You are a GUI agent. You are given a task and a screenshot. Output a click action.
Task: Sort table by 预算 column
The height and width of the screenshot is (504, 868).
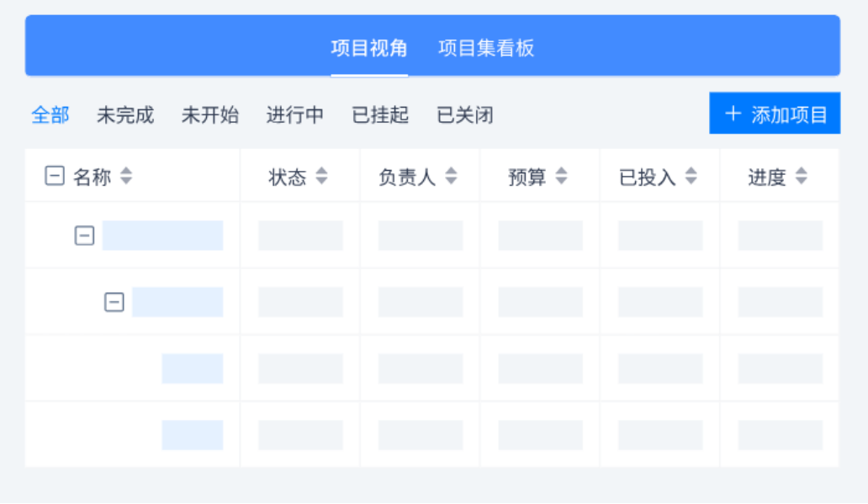(561, 176)
